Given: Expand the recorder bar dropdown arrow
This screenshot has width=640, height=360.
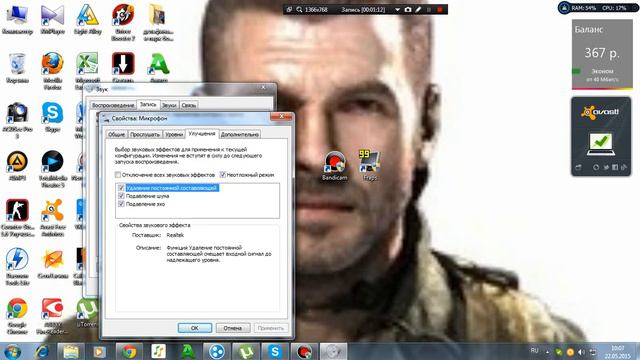Looking at the screenshot, I should [397, 9].
